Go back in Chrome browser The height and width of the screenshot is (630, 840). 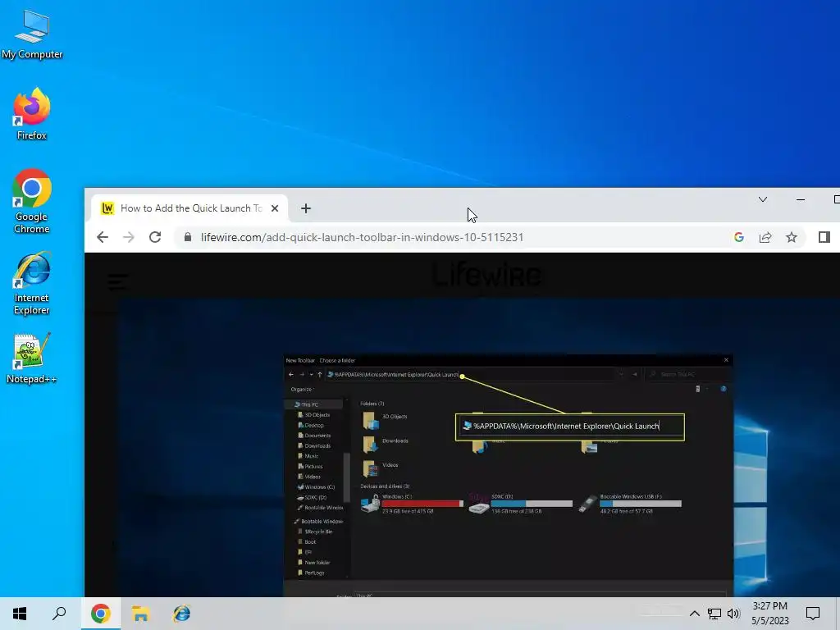[x=103, y=237]
